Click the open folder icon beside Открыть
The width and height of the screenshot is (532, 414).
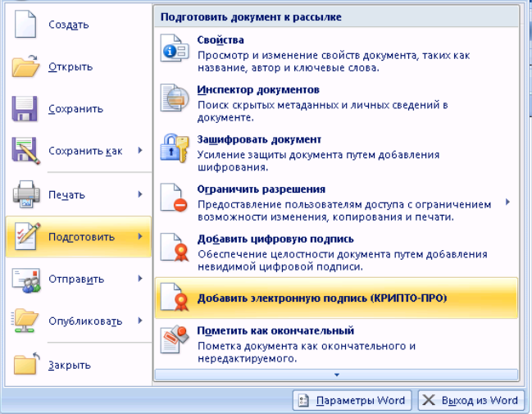point(25,66)
